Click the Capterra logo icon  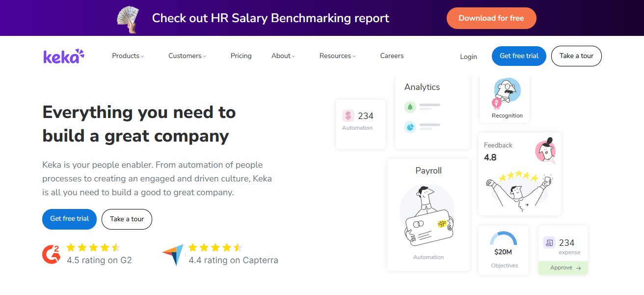173,255
